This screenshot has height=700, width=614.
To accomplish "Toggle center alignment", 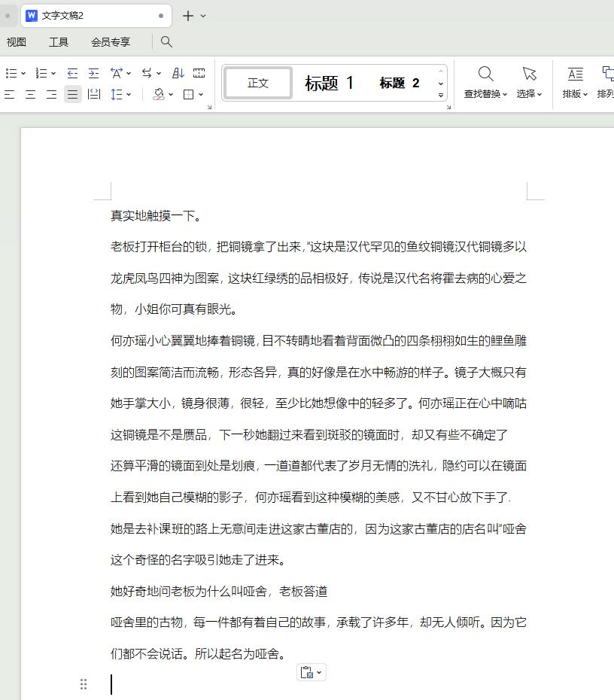I will click(30, 94).
